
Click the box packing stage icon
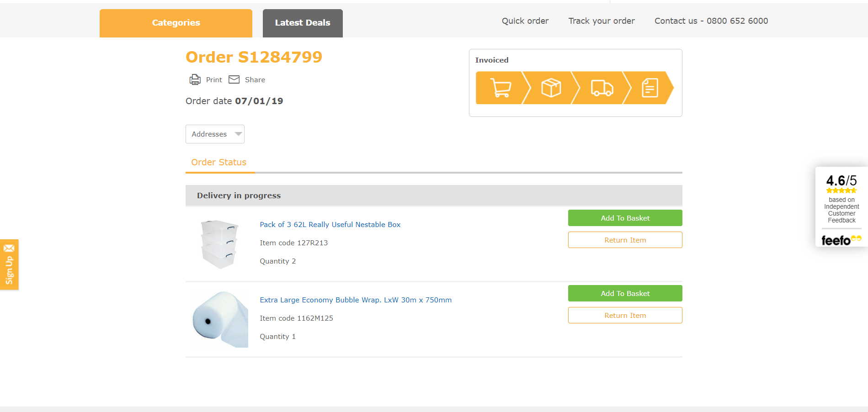pyautogui.click(x=551, y=88)
